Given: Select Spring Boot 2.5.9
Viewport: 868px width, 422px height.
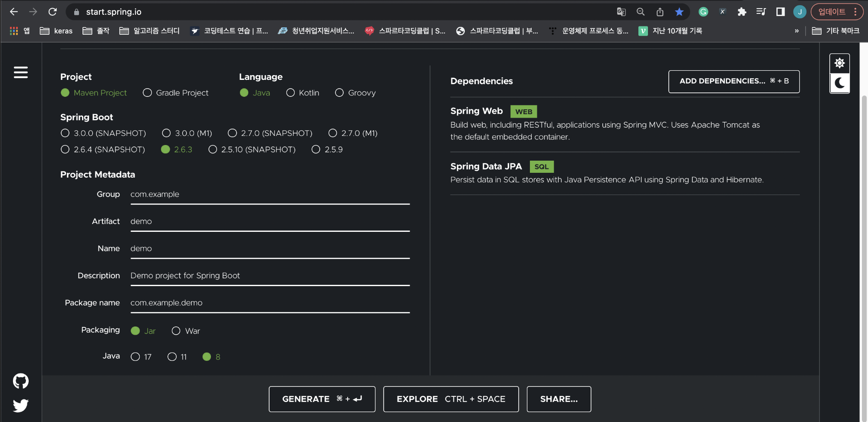Looking at the screenshot, I should click(x=327, y=149).
